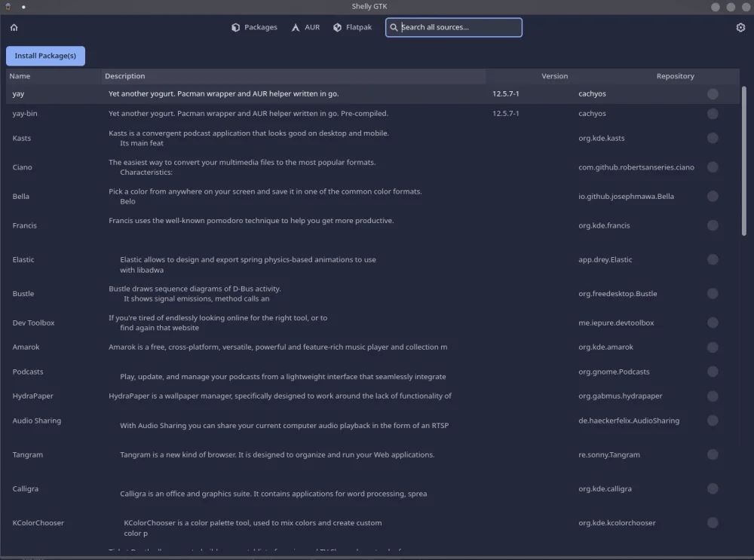Click the 'Calligra' name cell
754x560 pixels.
click(26, 489)
